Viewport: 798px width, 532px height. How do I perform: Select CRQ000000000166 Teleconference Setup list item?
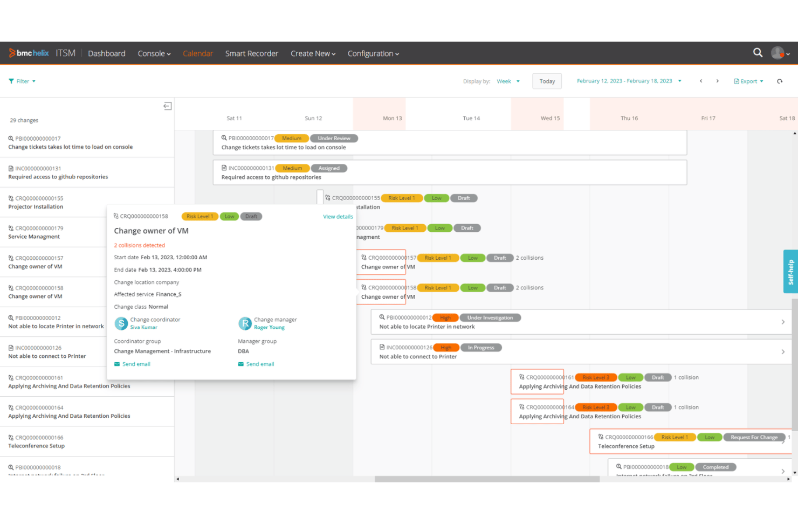coord(87,442)
